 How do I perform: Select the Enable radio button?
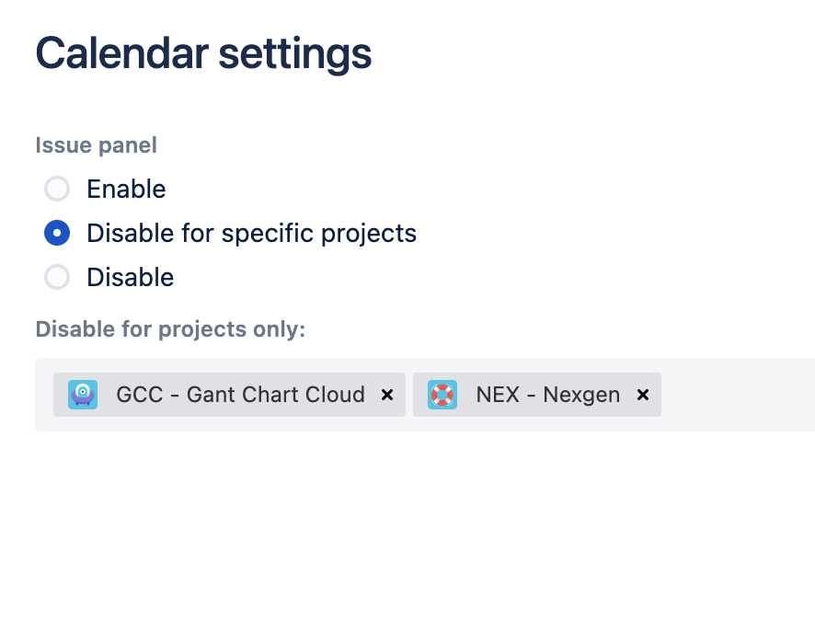point(57,189)
